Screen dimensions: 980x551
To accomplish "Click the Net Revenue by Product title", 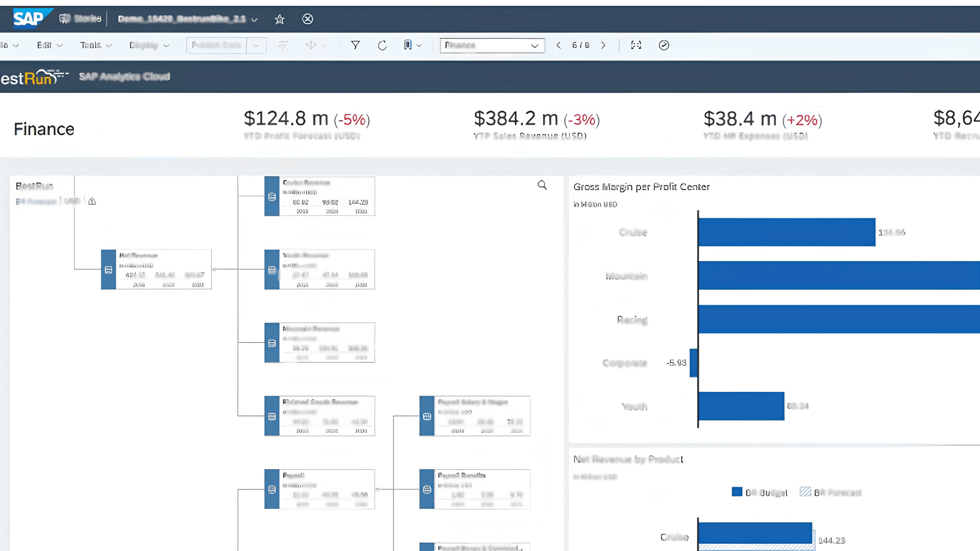I will (x=628, y=459).
